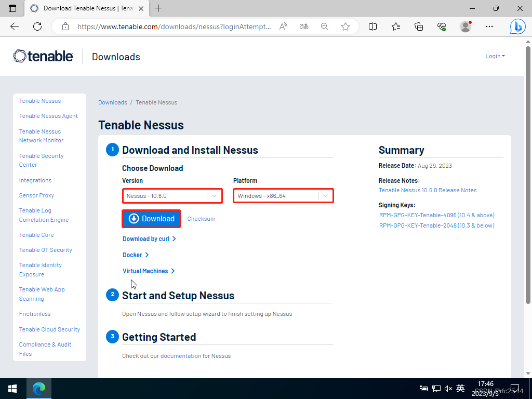Screen dimensions: 532x399
Task: Open the Checksum link
Action: pyautogui.click(x=201, y=219)
